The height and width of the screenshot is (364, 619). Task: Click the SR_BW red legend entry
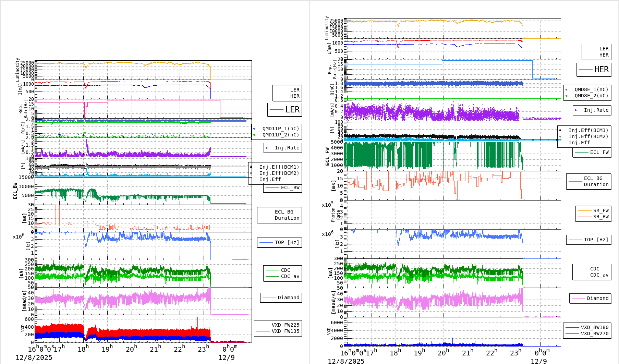[600, 217]
